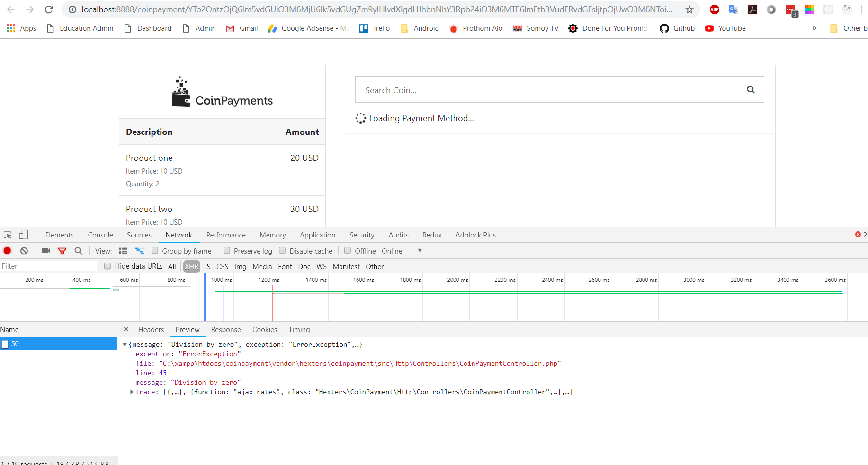The width and height of the screenshot is (868, 465).
Task: Collapse the root JSON response object
Action: [x=125, y=345]
